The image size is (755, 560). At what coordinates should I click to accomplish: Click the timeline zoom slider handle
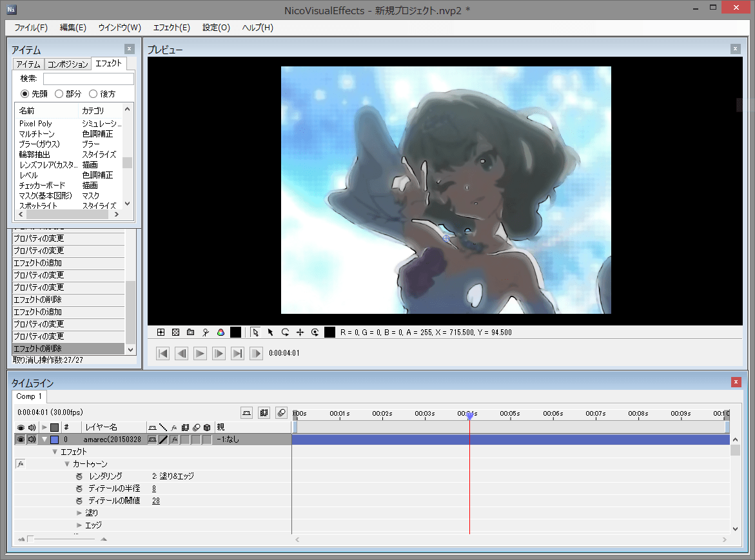(x=30, y=539)
